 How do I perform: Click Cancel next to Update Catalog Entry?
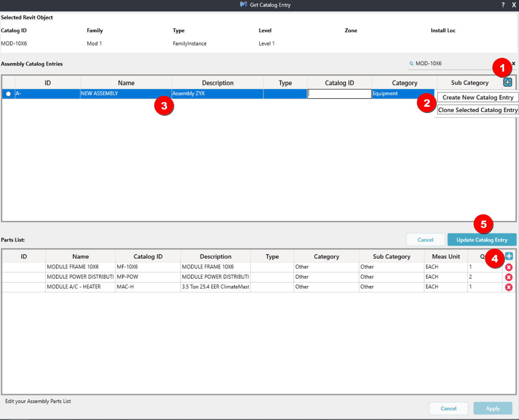(x=425, y=240)
